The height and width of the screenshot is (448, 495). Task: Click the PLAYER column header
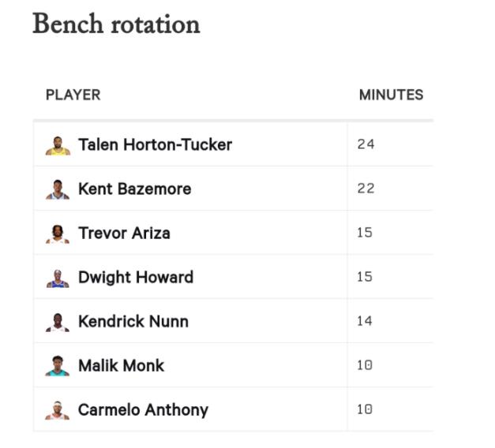[73, 95]
